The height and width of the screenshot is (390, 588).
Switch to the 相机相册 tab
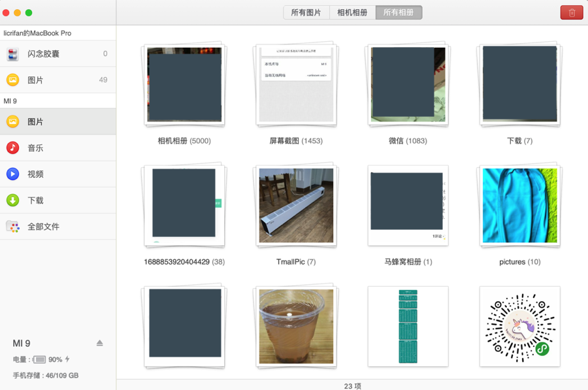(x=352, y=12)
